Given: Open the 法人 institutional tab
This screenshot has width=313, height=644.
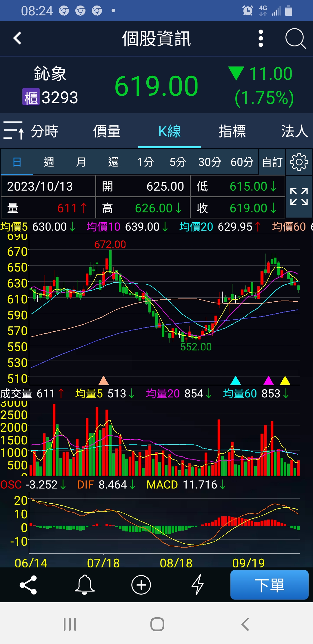Looking at the screenshot, I should 294,131.
